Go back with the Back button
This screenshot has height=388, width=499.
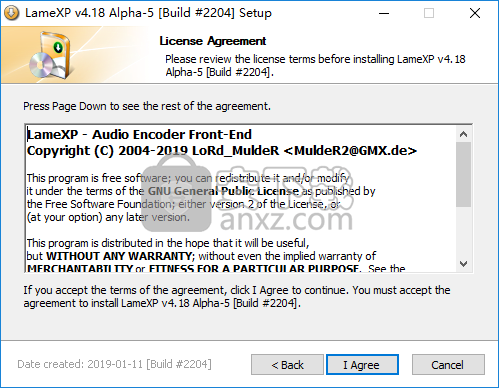click(x=287, y=365)
